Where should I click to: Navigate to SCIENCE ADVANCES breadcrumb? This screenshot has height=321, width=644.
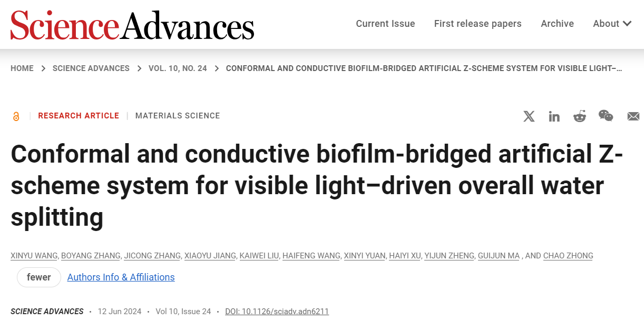(91, 68)
